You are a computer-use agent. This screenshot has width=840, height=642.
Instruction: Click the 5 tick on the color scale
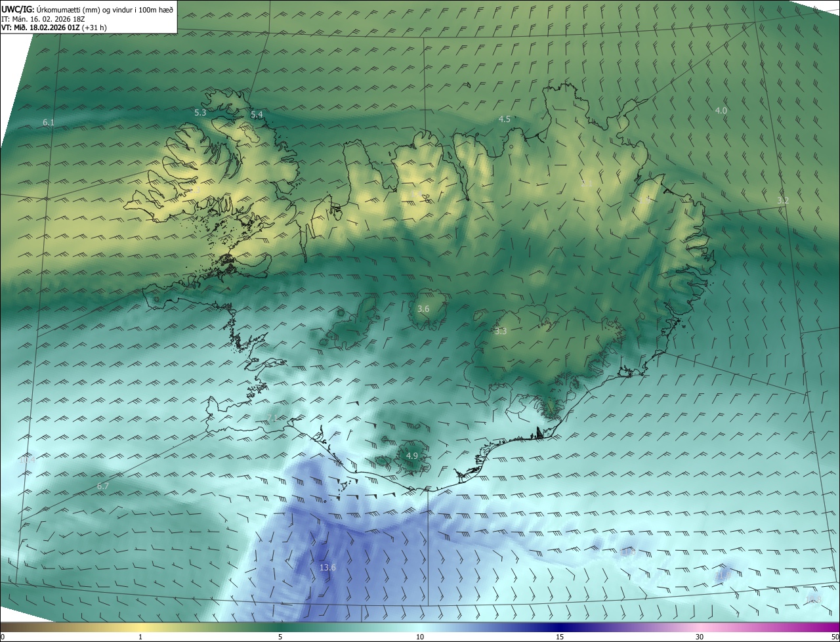pyautogui.click(x=280, y=637)
